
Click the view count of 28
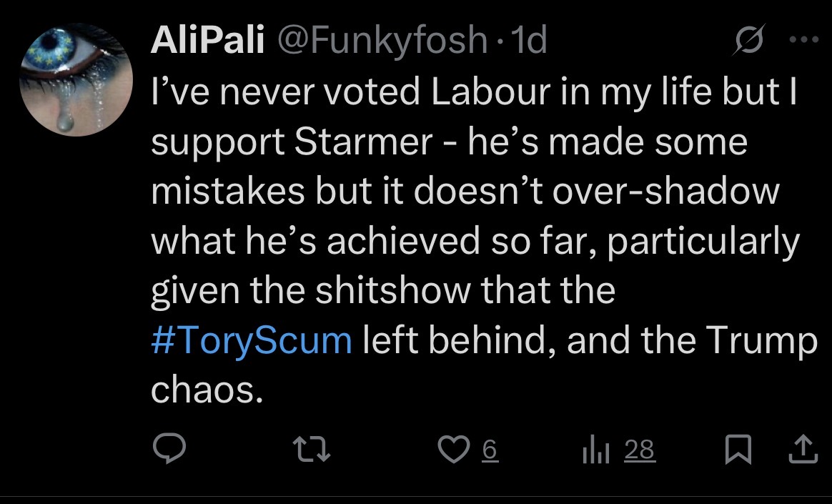point(639,449)
